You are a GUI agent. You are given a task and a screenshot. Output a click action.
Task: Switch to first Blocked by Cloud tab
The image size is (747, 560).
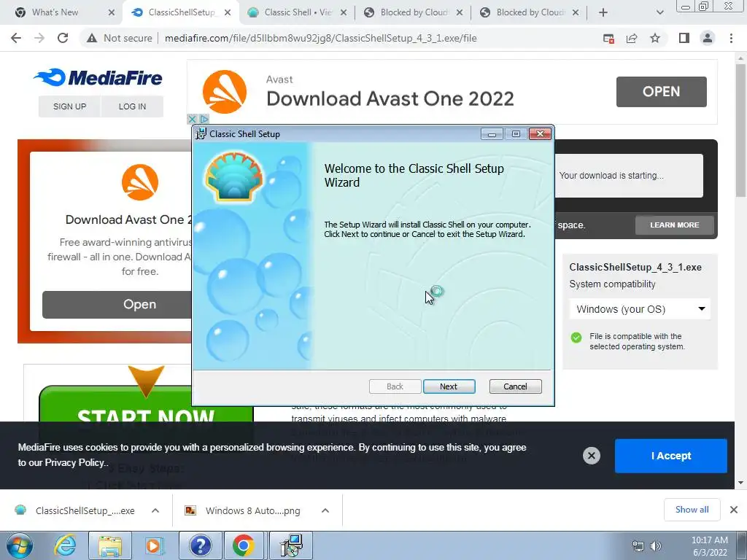pyautogui.click(x=414, y=12)
